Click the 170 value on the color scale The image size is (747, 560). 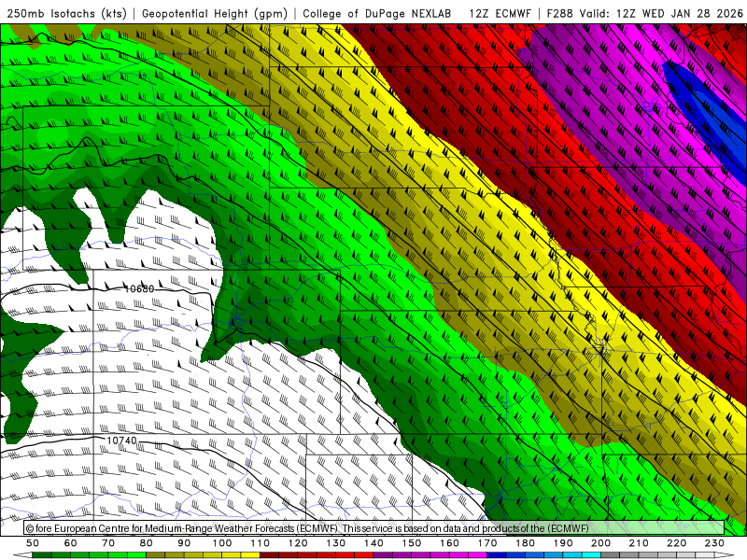(x=487, y=543)
